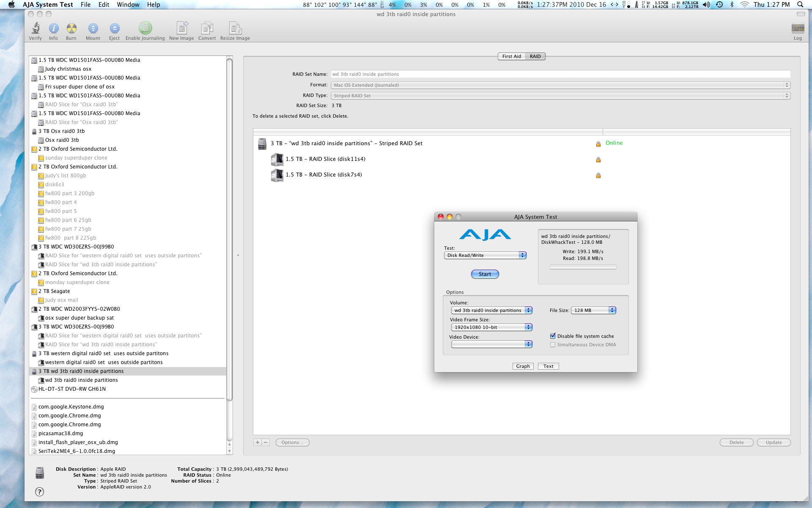Viewport: 812px width, 508px height.
Task: Click the Burn toolbar icon
Action: [71, 28]
